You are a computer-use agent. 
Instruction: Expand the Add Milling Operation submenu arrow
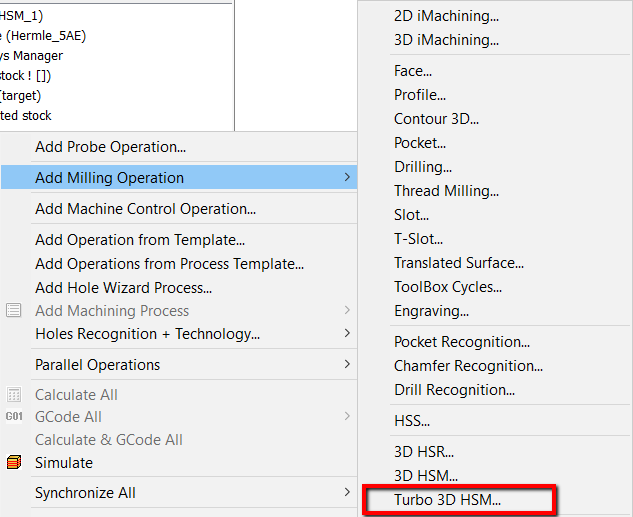click(347, 177)
